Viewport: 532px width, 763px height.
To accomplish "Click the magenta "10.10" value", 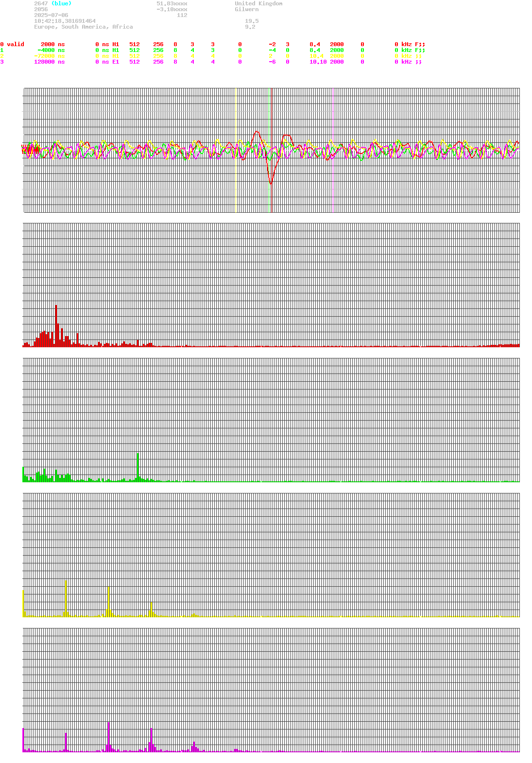I will click(x=318, y=62).
